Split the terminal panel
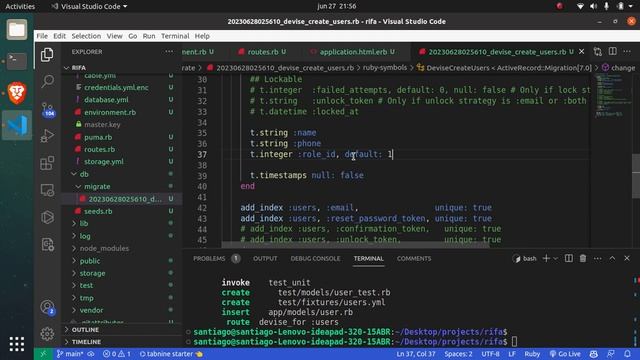This screenshot has width=640, height=360. tap(569, 258)
